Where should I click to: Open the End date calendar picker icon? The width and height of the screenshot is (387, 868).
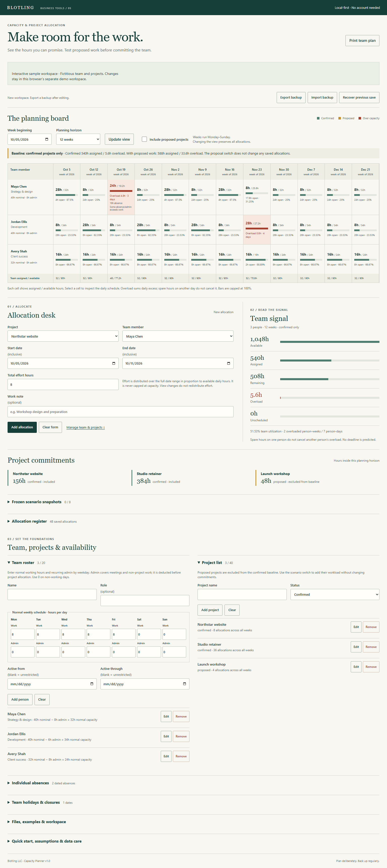click(228, 363)
